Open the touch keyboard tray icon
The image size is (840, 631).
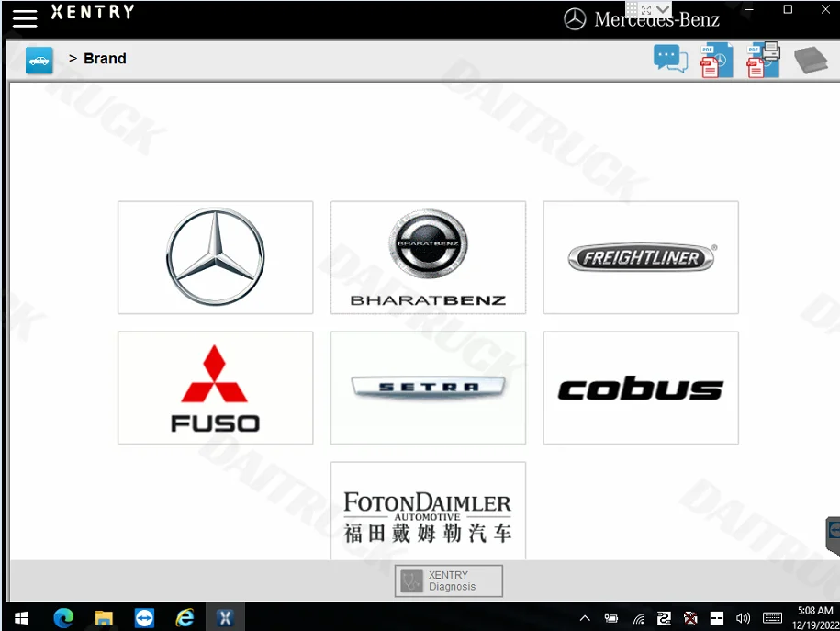pos(772,618)
